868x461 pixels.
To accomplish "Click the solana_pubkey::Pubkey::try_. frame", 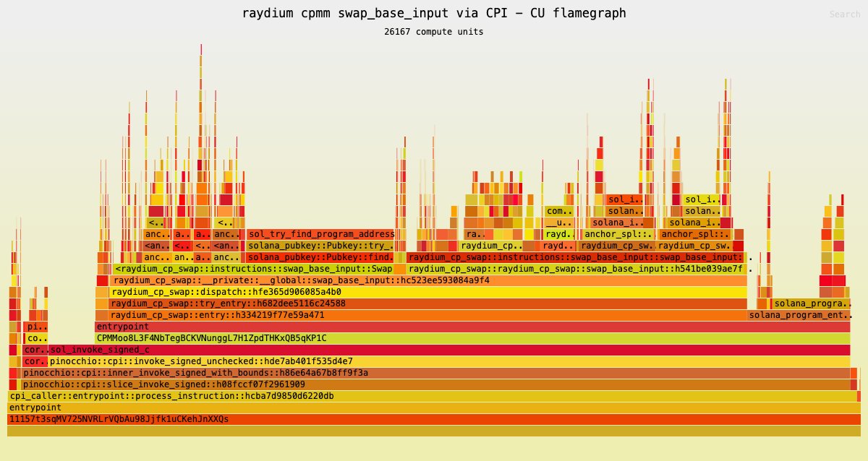I will [320, 246].
